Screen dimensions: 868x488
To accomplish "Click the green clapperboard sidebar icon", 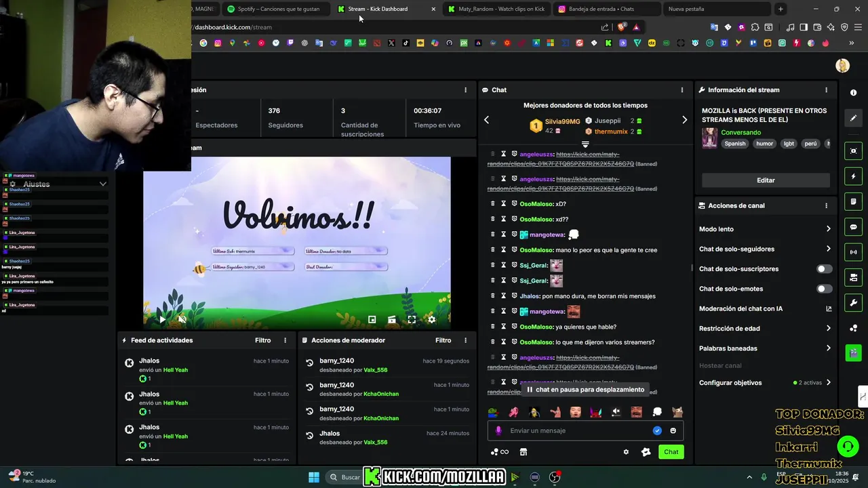I will tap(853, 352).
